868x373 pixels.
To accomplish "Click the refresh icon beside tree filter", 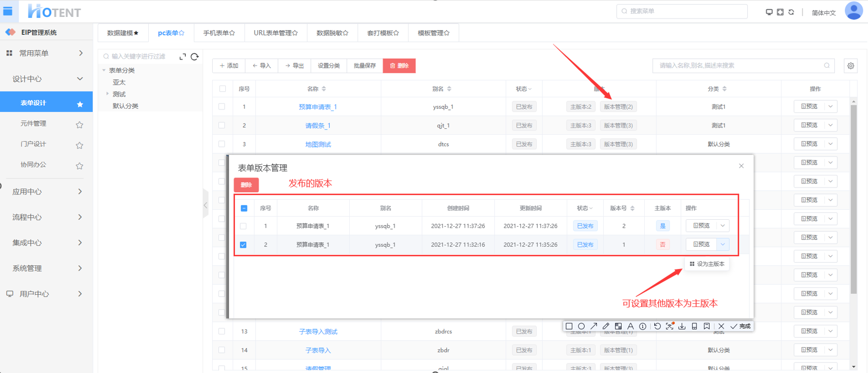I will tap(195, 57).
